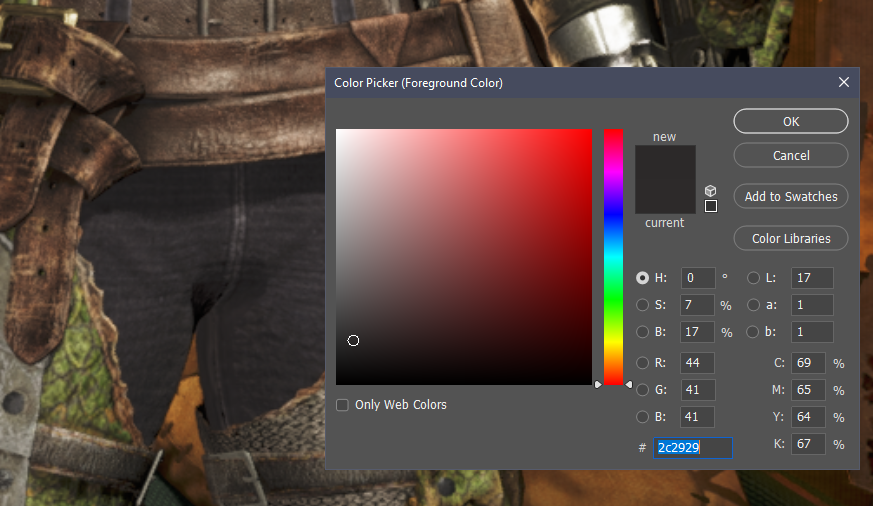This screenshot has height=506, width=873.
Task: Click the hue value field H
Action: 698,278
